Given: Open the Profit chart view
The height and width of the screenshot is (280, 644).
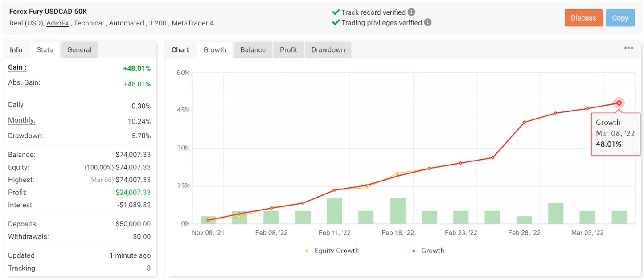Looking at the screenshot, I should 288,49.
